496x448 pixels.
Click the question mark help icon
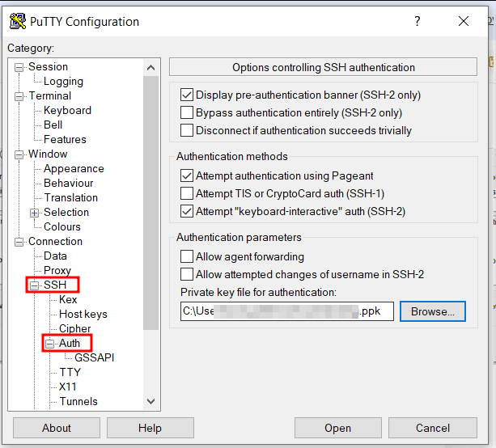418,21
